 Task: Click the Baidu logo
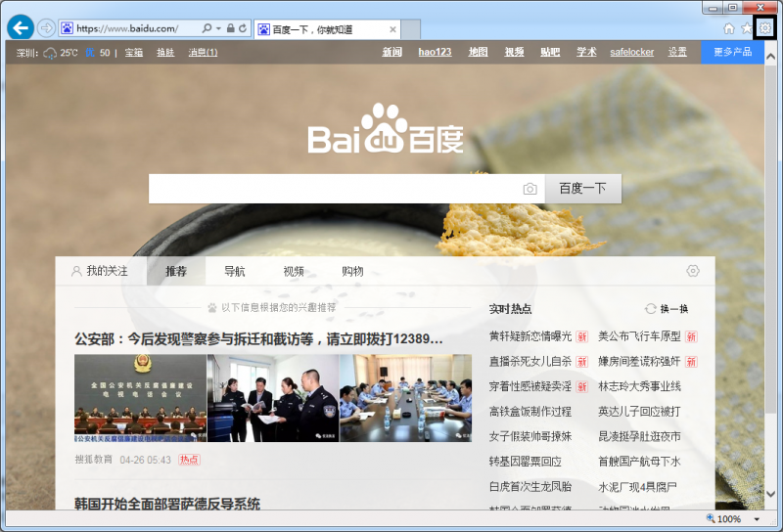click(386, 129)
